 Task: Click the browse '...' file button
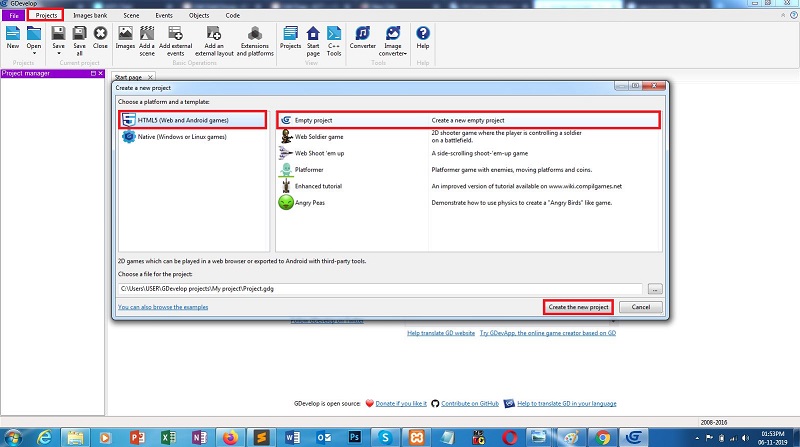(655, 289)
